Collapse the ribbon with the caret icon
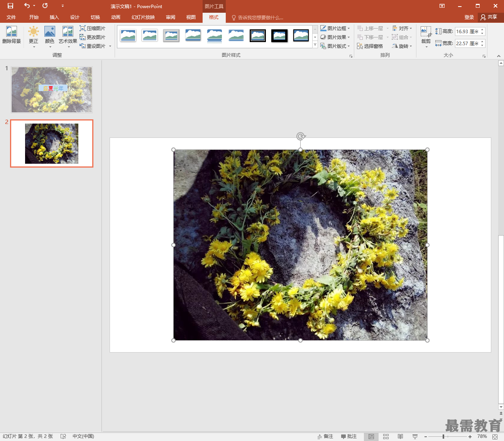Viewport: 504px width, 441px height. 498,56
